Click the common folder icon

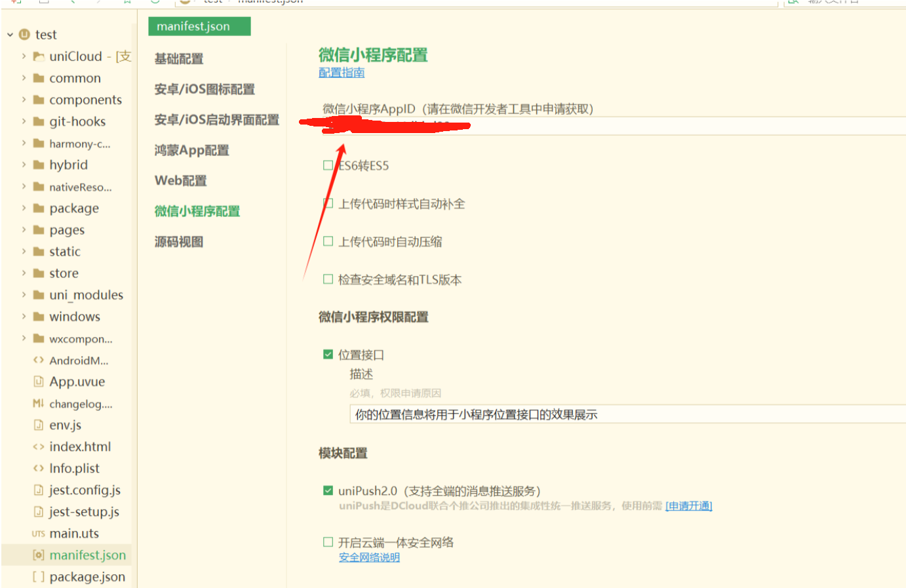[x=39, y=78]
